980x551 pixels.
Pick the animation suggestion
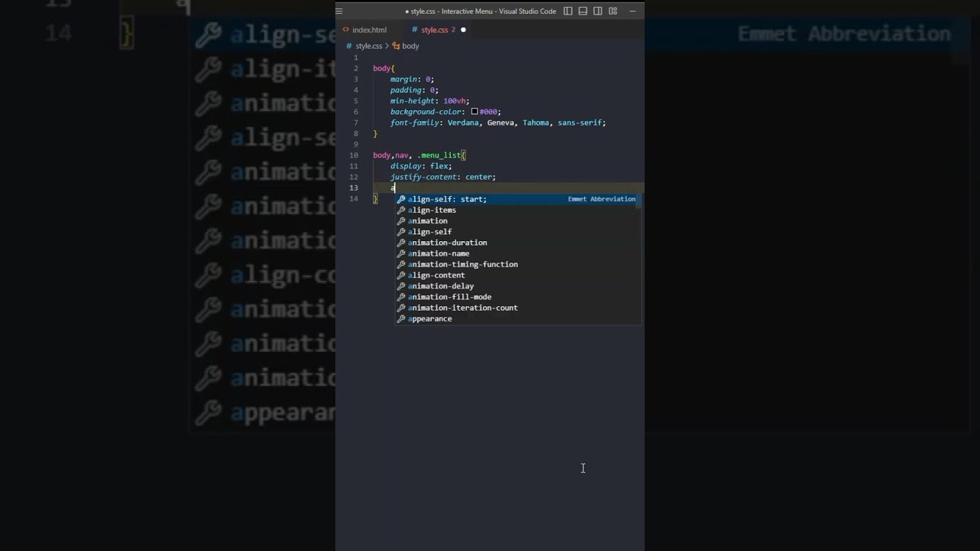tap(518, 220)
